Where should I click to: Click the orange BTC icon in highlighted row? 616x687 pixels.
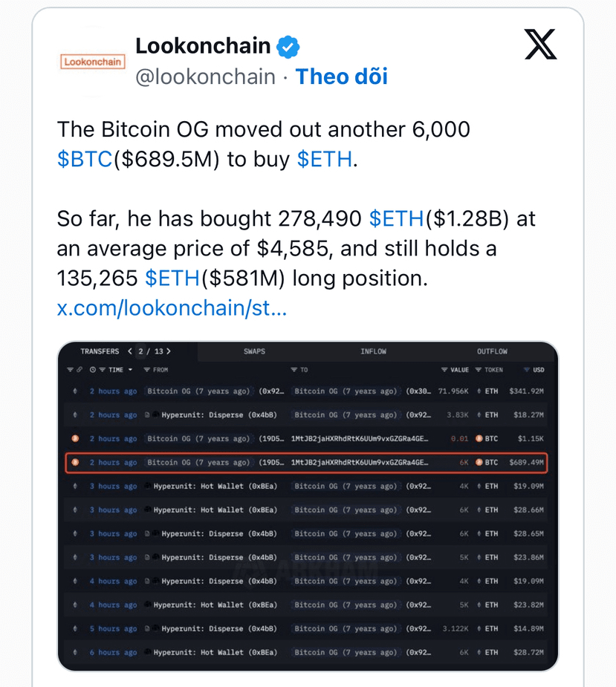click(75, 462)
